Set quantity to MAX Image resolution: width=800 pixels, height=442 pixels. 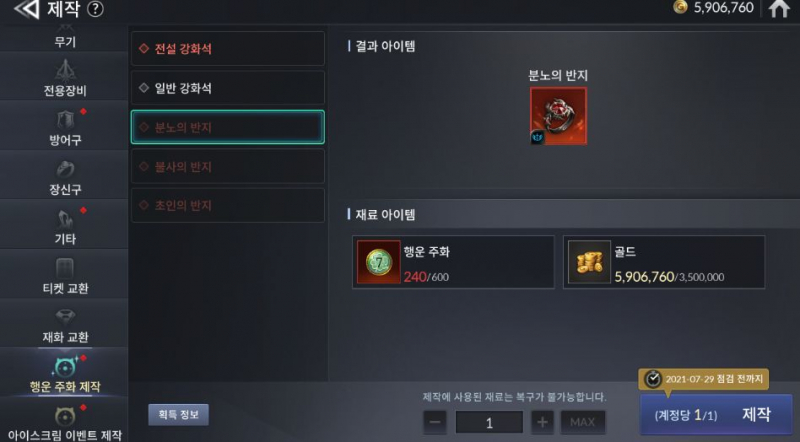[x=583, y=422]
